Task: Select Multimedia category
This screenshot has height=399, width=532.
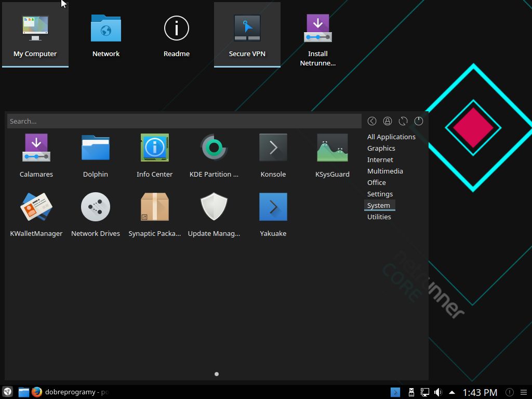Action: 385,171
